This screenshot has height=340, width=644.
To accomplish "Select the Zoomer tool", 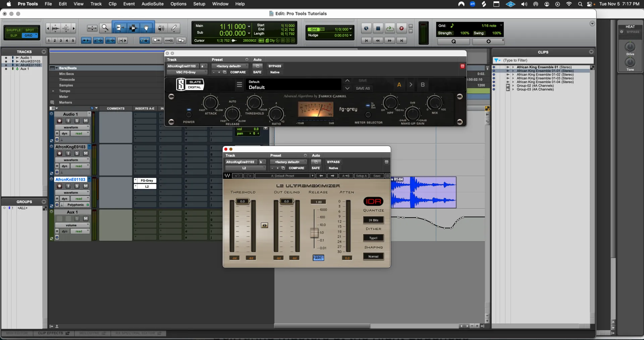I will coord(105,28).
